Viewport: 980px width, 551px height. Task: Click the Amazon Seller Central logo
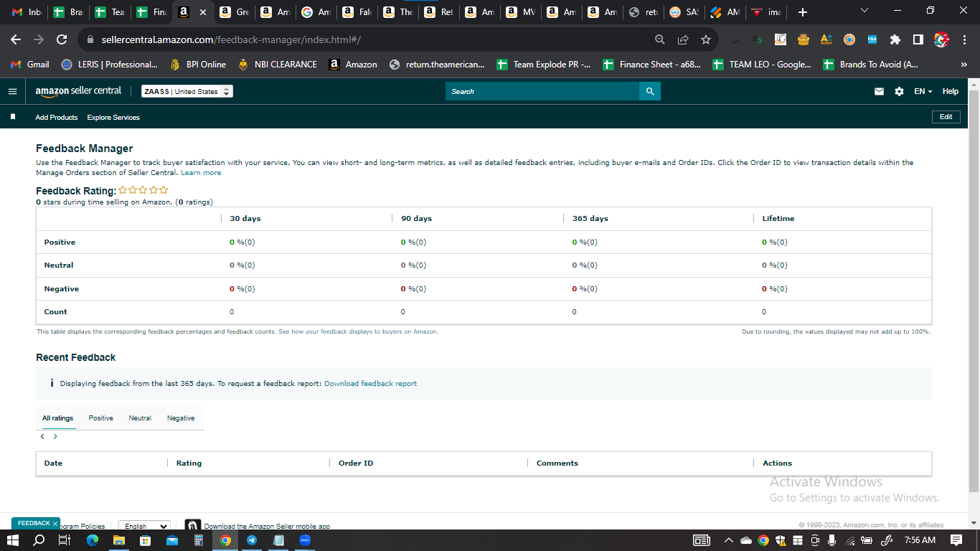78,91
